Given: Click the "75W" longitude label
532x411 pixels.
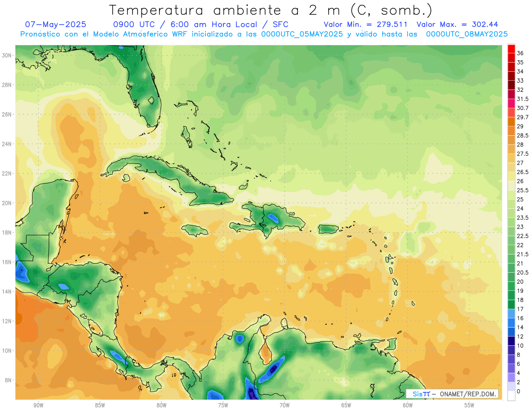Looking at the screenshot, I should coord(223,406).
